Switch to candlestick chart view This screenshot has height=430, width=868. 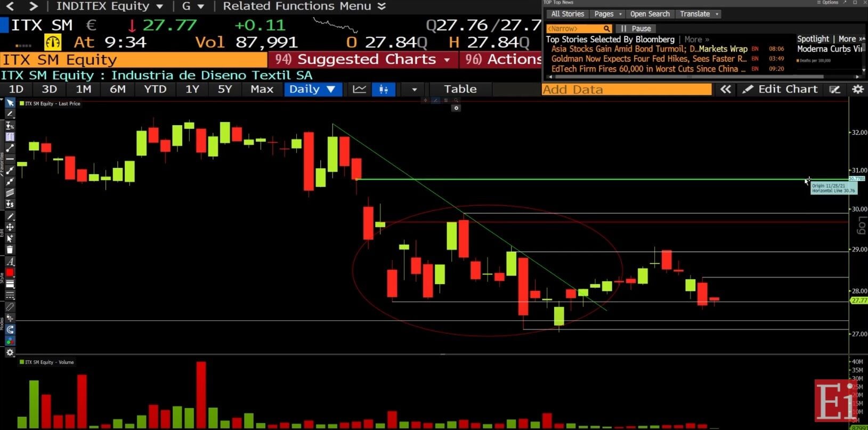(384, 90)
